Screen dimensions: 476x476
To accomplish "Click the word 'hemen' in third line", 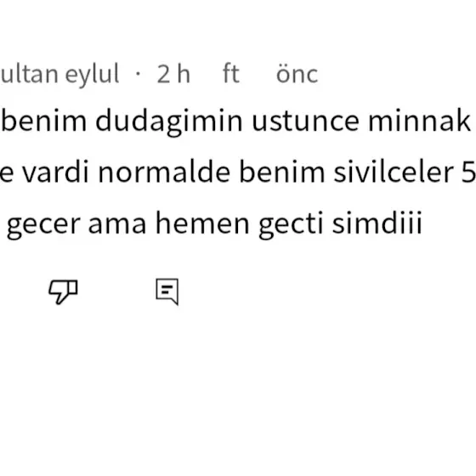I will (202, 223).
